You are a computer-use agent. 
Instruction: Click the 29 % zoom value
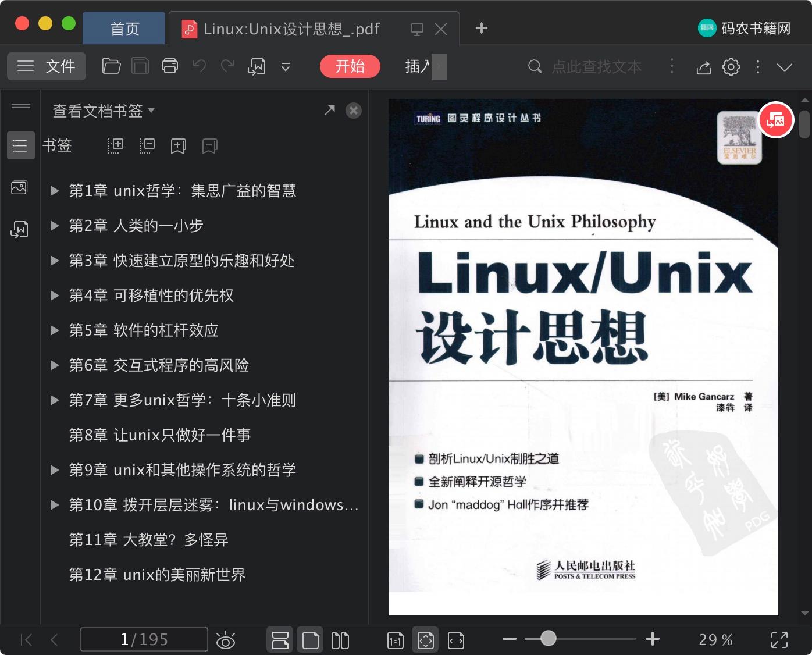click(715, 640)
